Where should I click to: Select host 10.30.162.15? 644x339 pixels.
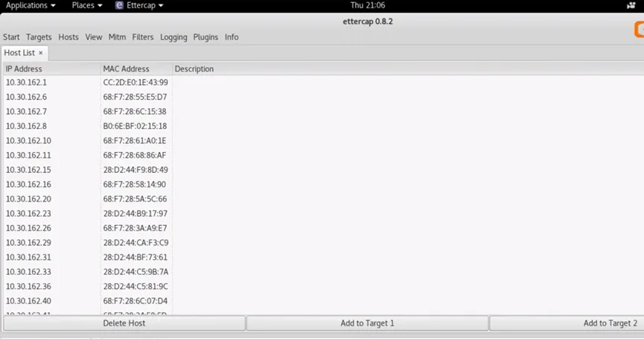pos(28,170)
